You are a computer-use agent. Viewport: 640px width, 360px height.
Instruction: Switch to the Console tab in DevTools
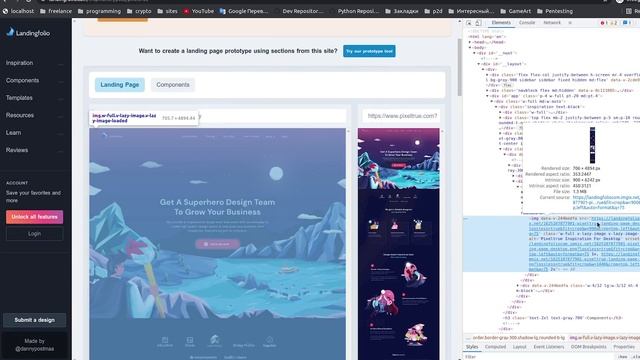coord(527,23)
